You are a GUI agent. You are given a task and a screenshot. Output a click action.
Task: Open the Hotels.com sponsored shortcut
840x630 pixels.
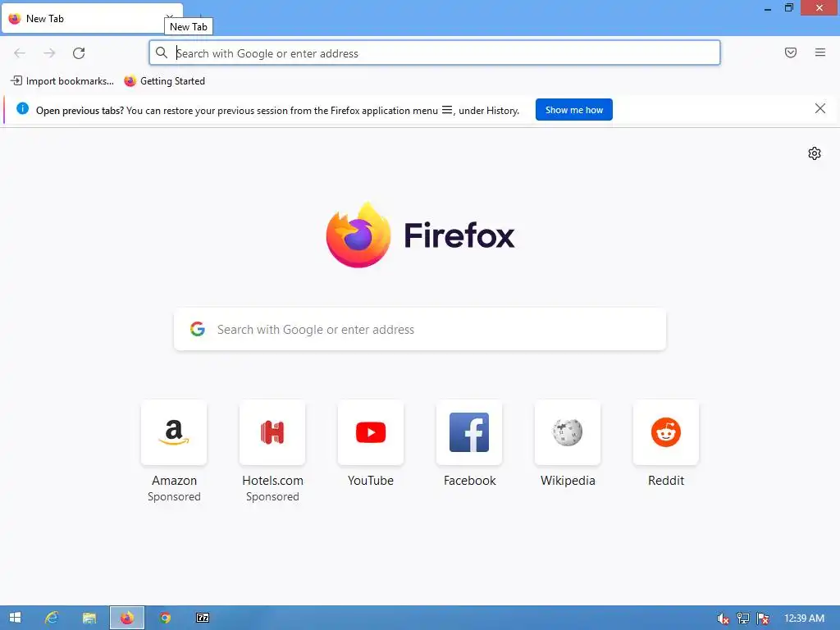pyautogui.click(x=272, y=451)
